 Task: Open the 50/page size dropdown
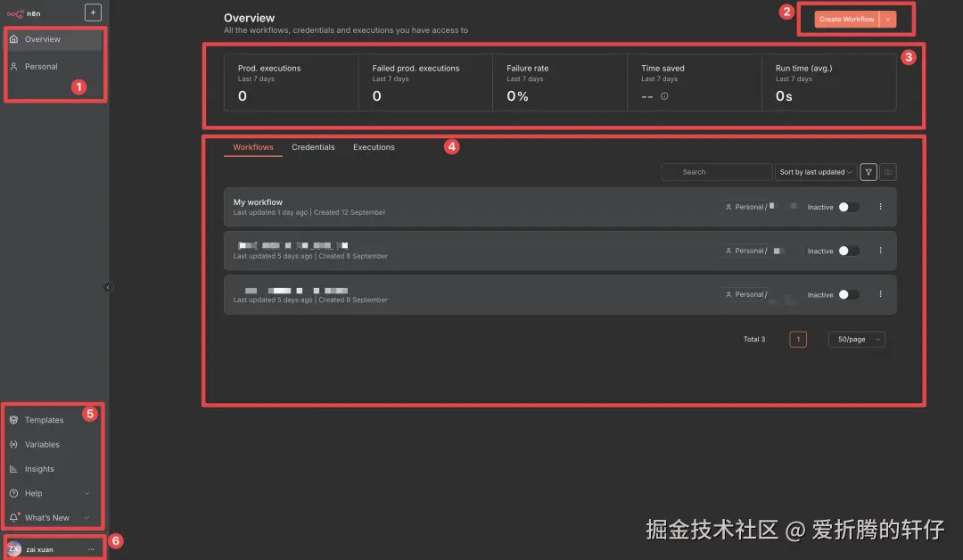(x=857, y=339)
